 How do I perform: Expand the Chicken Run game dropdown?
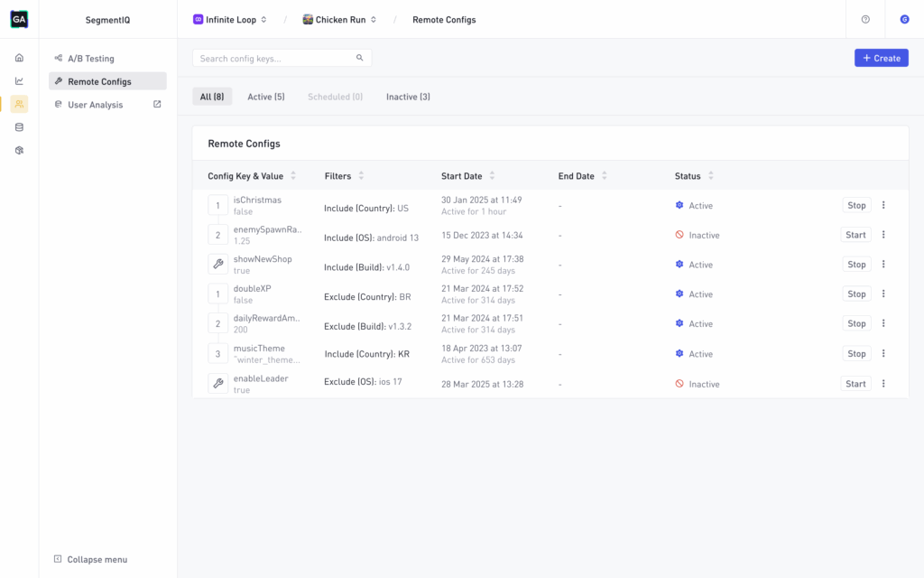[339, 20]
